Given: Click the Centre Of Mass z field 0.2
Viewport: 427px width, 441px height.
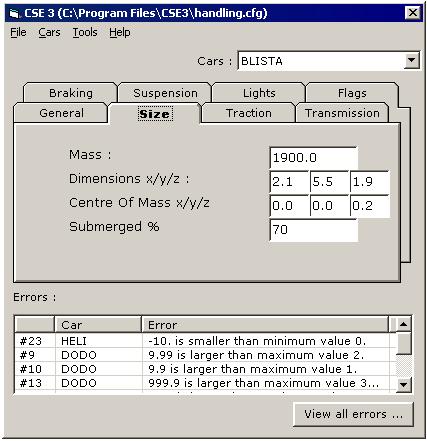Looking at the screenshot, I should tap(370, 206).
